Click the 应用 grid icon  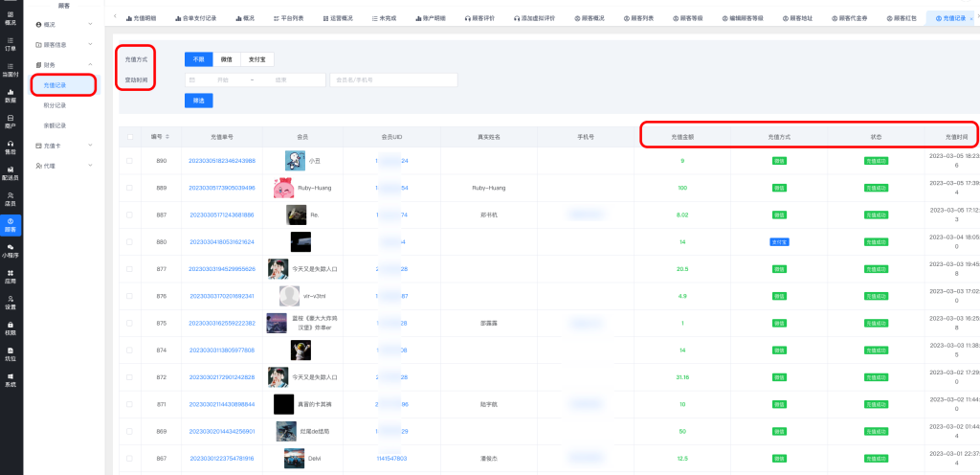point(11,278)
